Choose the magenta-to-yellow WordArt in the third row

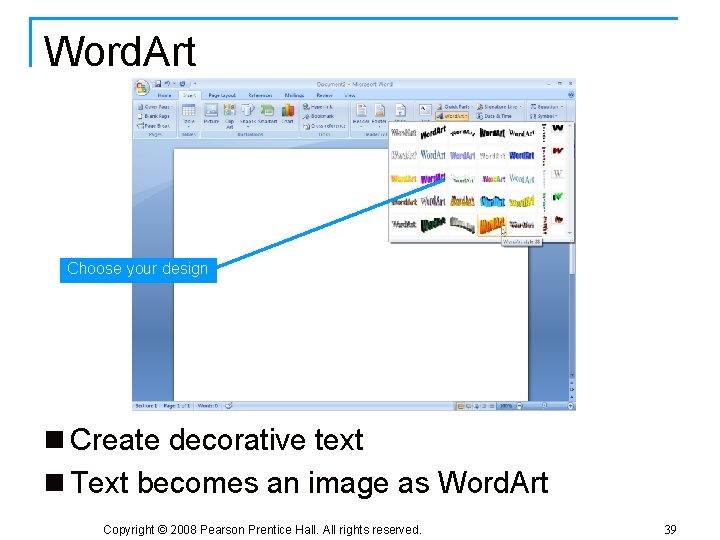[x=493, y=178]
